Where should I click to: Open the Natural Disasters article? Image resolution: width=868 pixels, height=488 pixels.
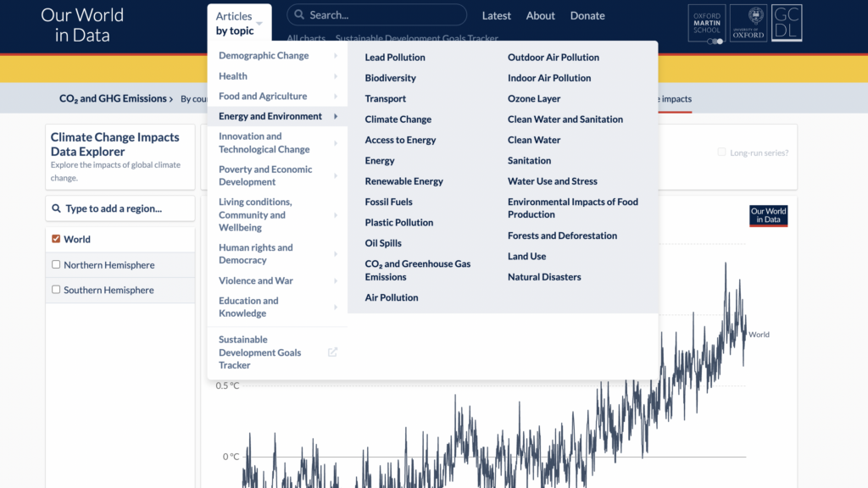[544, 277]
